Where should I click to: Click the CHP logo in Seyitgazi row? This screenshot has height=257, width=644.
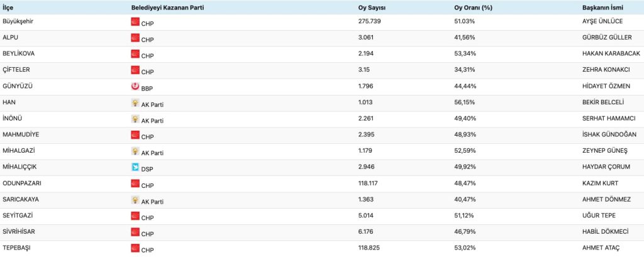pyautogui.click(x=135, y=216)
